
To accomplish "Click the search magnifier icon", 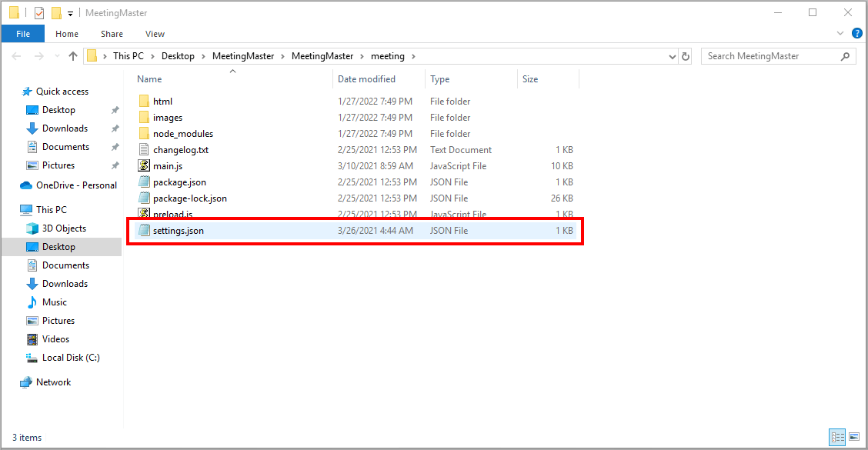I will pyautogui.click(x=845, y=56).
